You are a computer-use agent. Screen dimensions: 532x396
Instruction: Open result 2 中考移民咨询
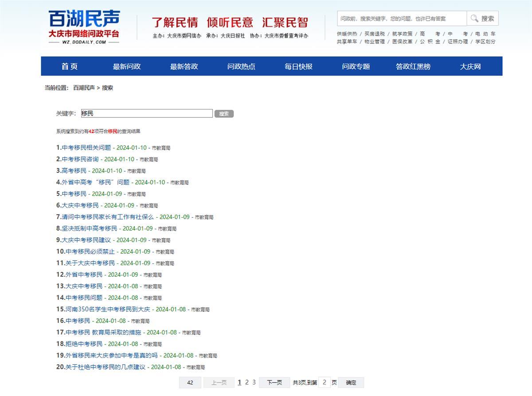(80, 159)
